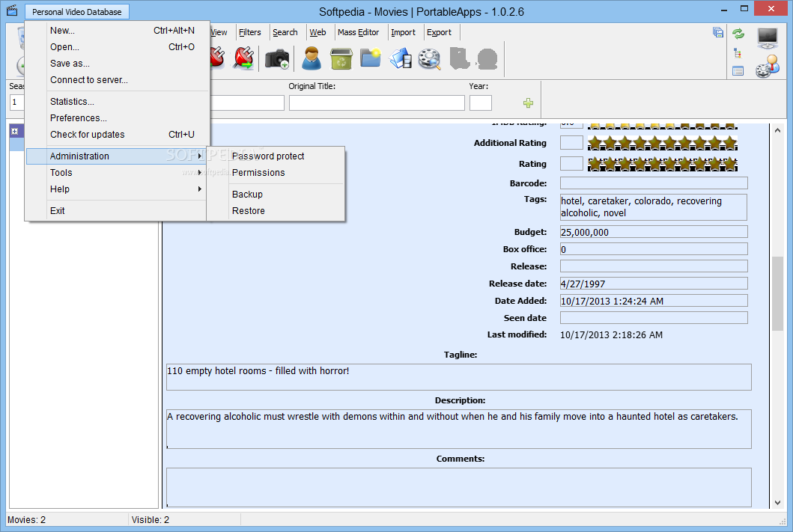Choose Open... from the menu

(x=117, y=47)
